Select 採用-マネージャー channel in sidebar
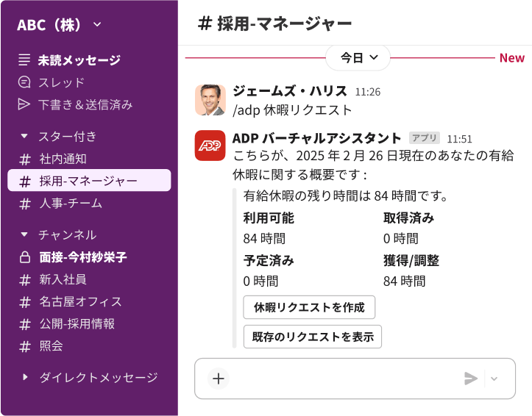The width and height of the screenshot is (532, 416). pyautogui.click(x=89, y=181)
